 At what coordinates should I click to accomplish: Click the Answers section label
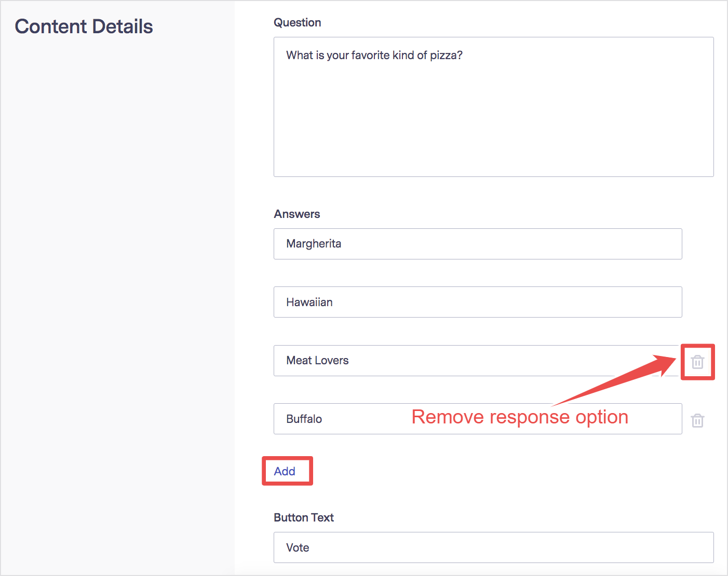point(297,214)
